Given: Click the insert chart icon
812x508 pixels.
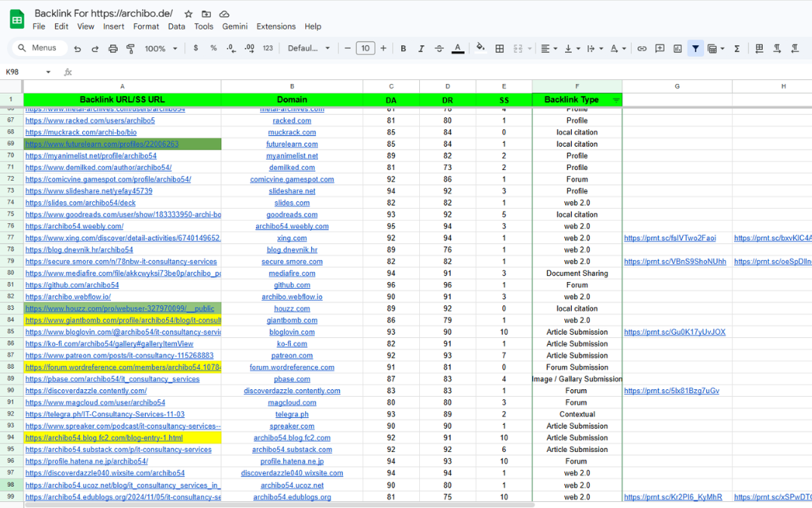Looking at the screenshot, I should tap(678, 48).
